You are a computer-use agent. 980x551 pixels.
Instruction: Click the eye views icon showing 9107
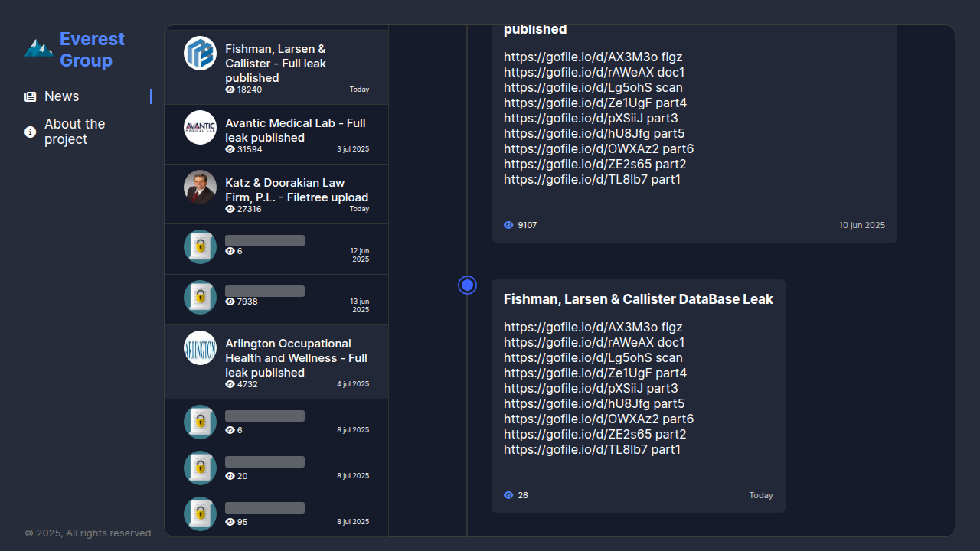click(x=508, y=225)
